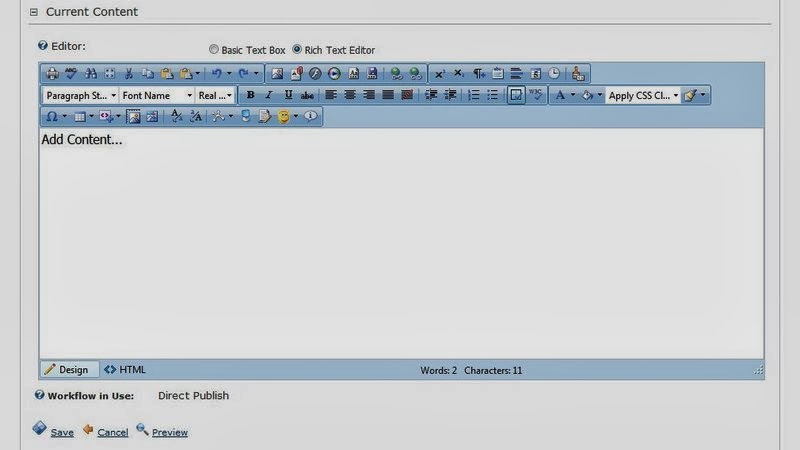Open the Real font size dropdown

pos(215,95)
